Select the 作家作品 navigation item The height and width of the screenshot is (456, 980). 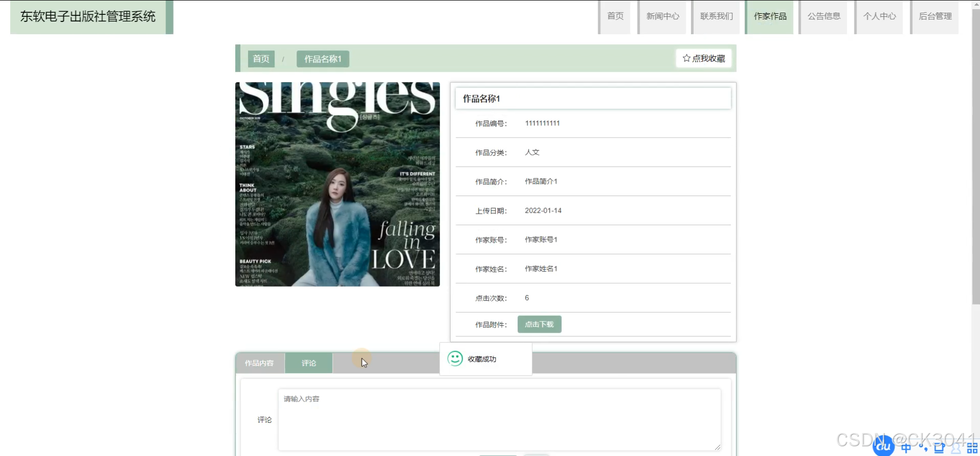coord(770,16)
